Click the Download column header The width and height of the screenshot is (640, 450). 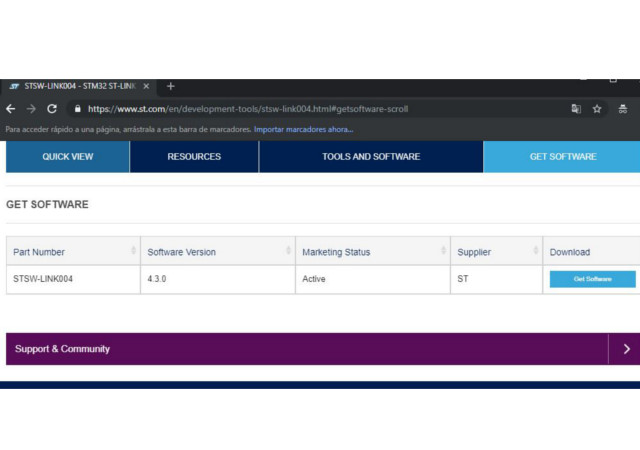[591, 251]
